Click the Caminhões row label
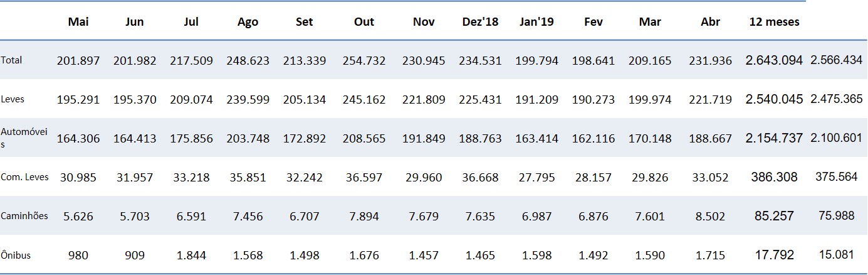The width and height of the screenshot is (868, 275). (x=24, y=217)
